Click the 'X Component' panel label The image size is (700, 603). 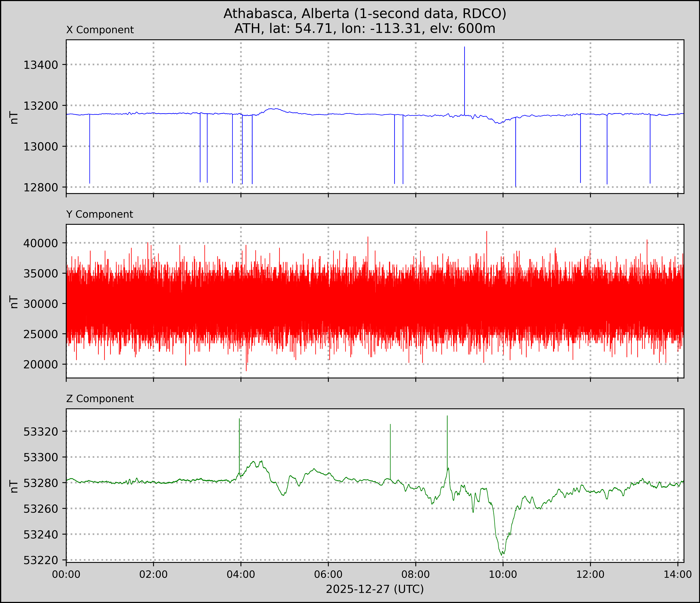(100, 30)
